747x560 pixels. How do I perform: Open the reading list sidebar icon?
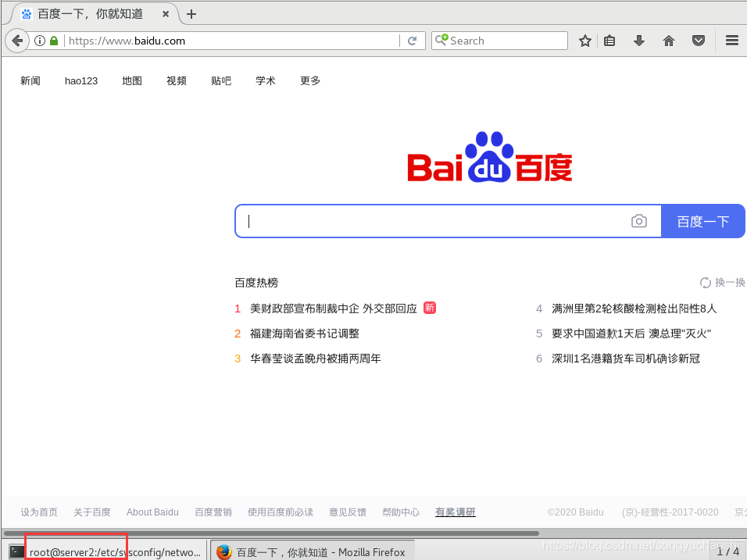(x=609, y=40)
